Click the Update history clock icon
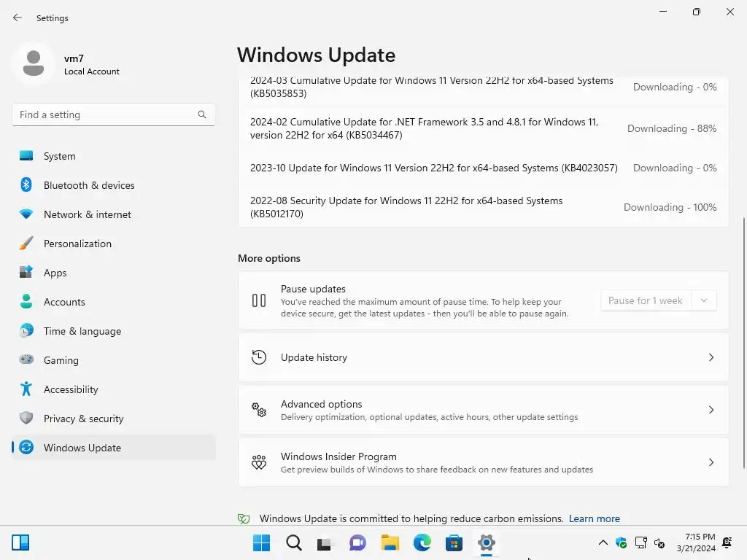This screenshot has width=747, height=560. point(259,357)
